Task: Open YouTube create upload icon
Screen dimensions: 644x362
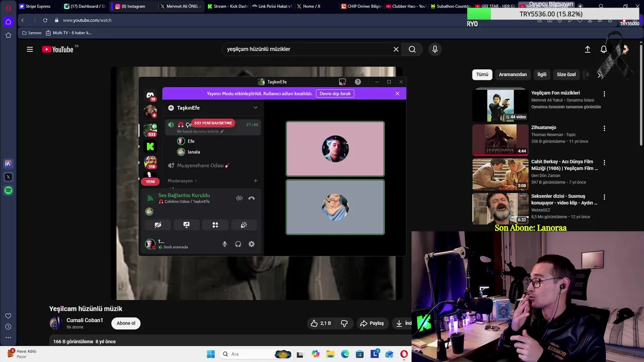Action: click(588, 49)
